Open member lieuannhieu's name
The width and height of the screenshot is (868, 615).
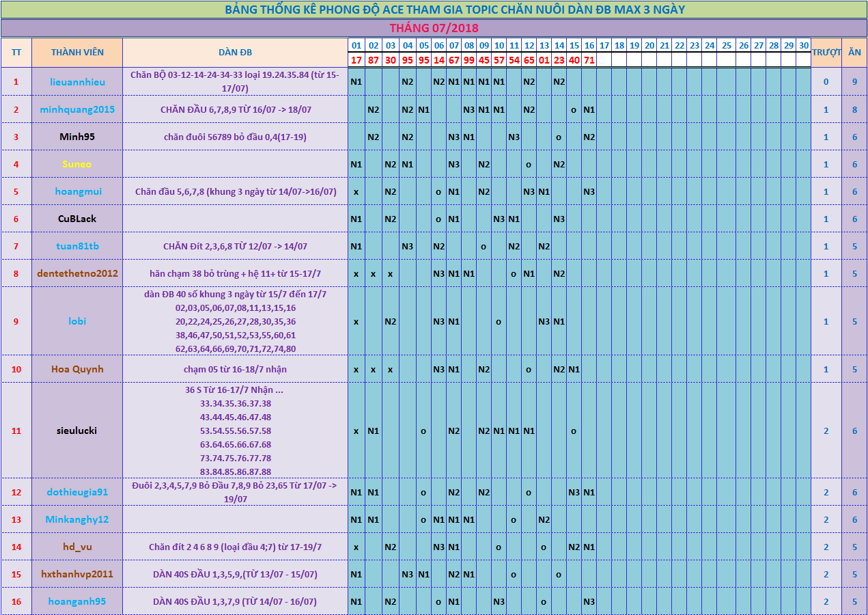pyautogui.click(x=77, y=82)
